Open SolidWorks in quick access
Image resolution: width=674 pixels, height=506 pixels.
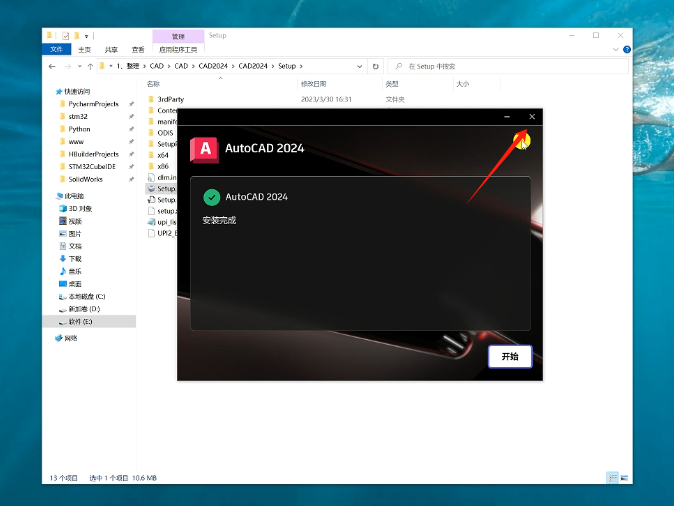click(86, 179)
